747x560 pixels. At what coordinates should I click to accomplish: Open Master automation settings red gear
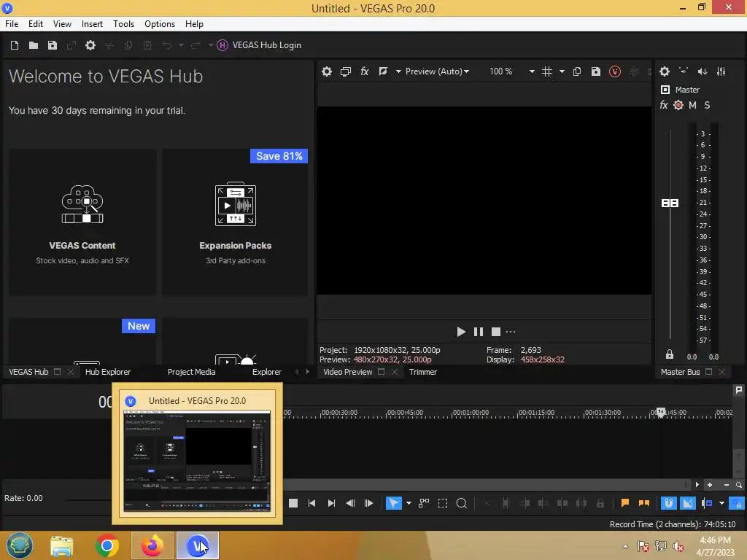[x=678, y=105]
